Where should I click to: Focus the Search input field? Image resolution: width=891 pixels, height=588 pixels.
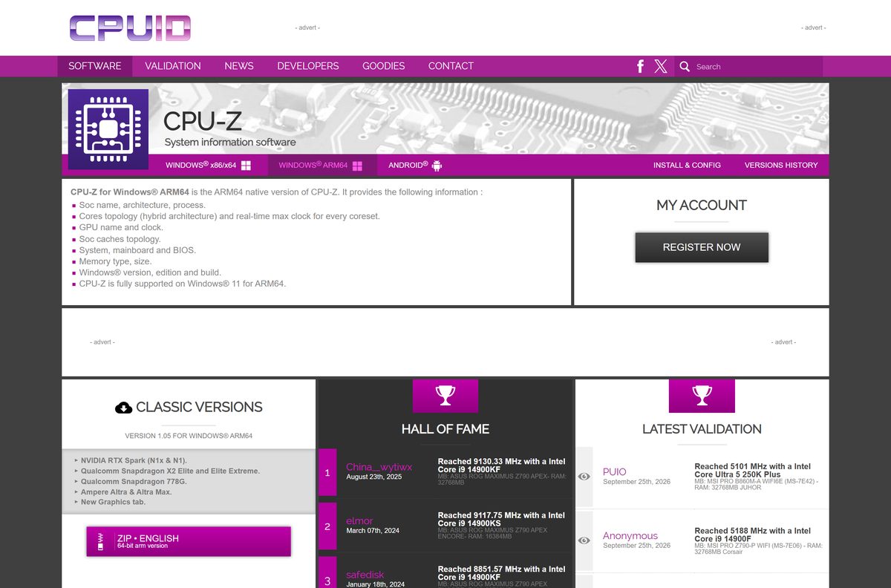tap(756, 66)
